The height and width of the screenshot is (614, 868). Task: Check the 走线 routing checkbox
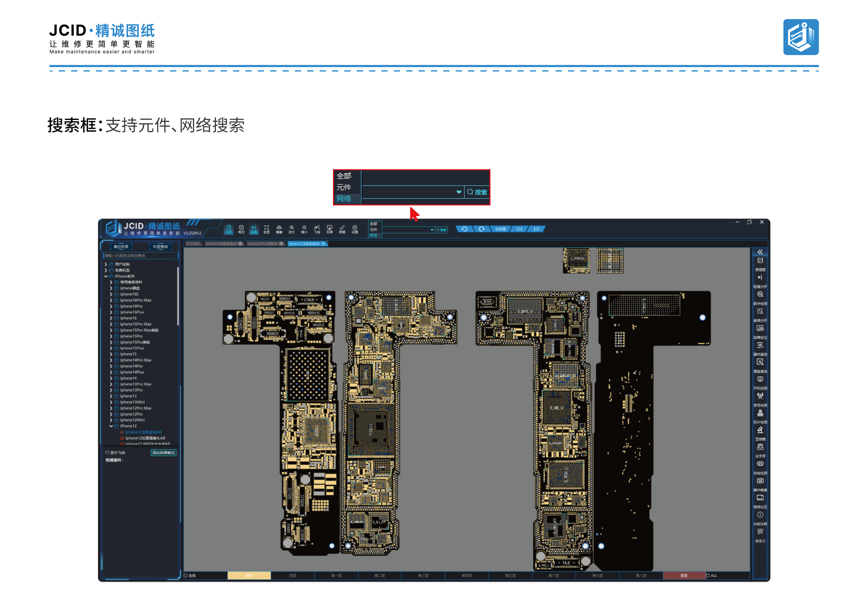[186, 576]
